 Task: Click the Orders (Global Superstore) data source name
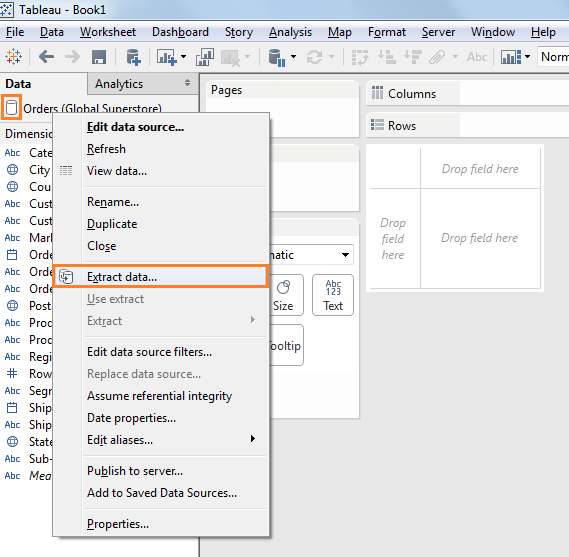click(x=93, y=108)
